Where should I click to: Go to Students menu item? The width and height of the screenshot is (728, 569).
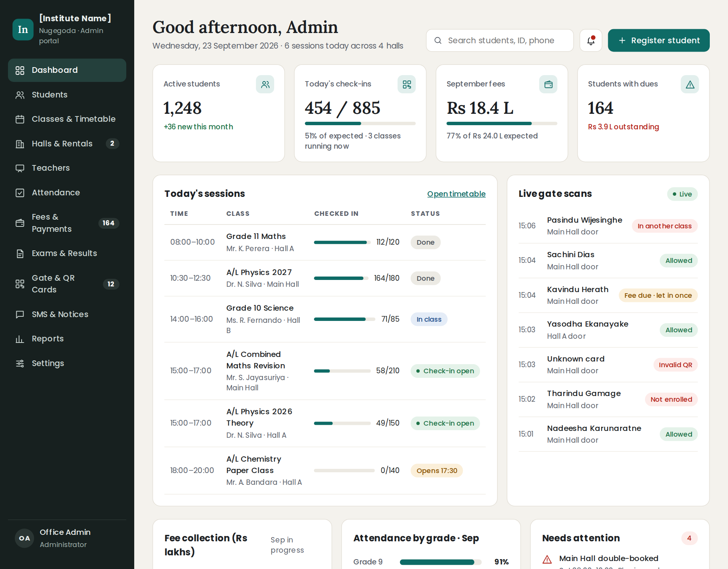pos(67,95)
